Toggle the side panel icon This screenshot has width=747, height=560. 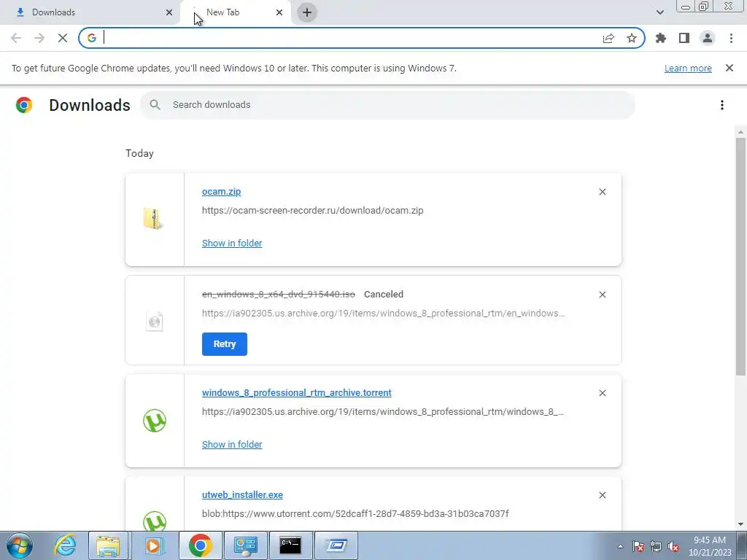[684, 38]
